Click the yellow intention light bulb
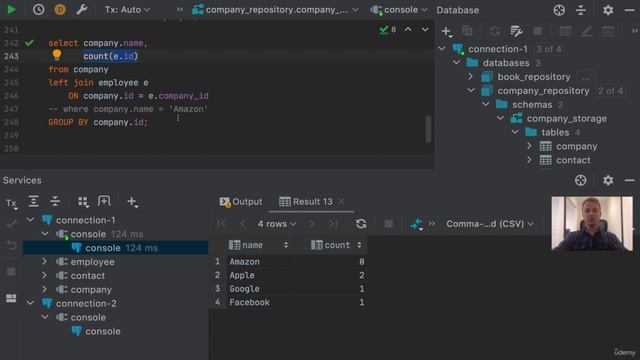The image size is (640, 360). tap(57, 55)
